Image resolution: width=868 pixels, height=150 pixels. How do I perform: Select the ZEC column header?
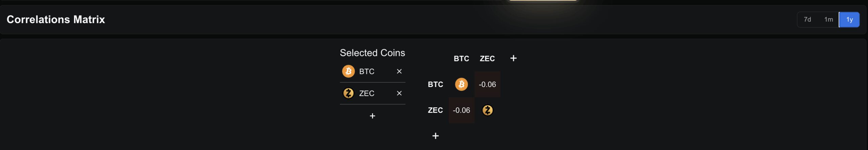click(487, 59)
